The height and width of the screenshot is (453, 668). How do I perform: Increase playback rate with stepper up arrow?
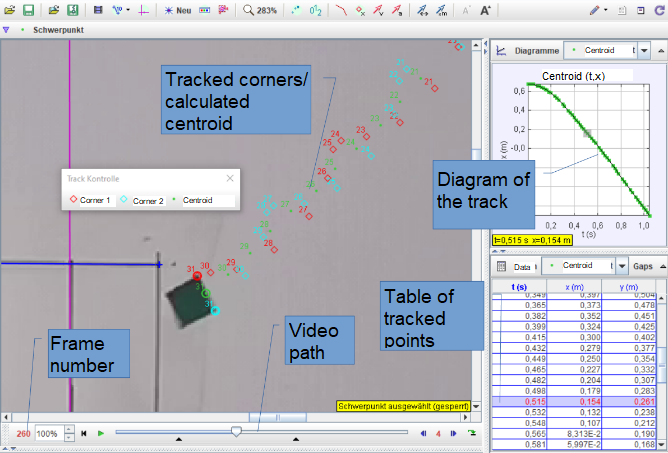click(69, 430)
